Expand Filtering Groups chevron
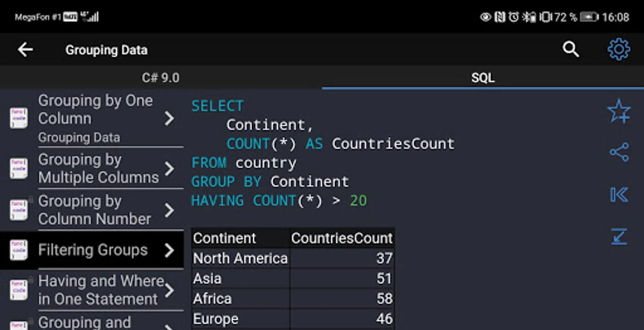This screenshot has width=644, height=330. [169, 250]
